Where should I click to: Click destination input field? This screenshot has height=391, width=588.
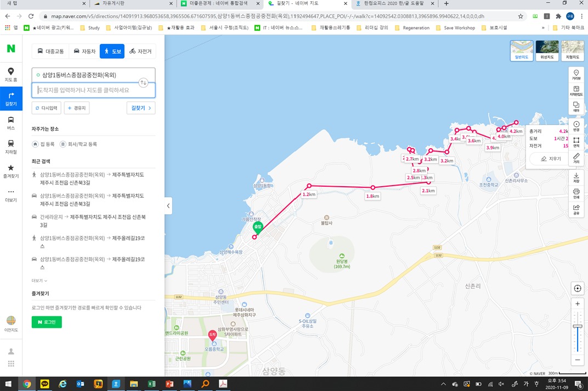(93, 90)
